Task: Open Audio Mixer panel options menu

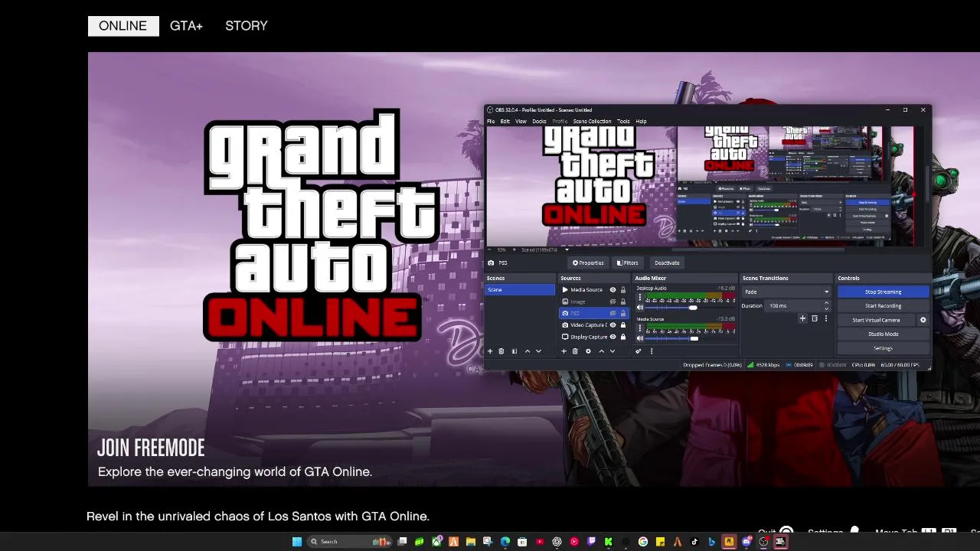Action: [x=652, y=351]
